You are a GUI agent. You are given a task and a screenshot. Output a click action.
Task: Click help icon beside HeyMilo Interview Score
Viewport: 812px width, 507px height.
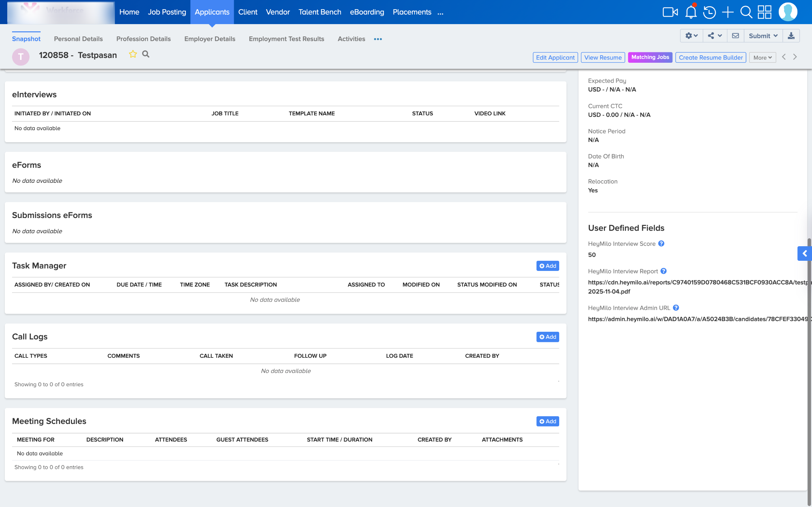[x=661, y=244]
